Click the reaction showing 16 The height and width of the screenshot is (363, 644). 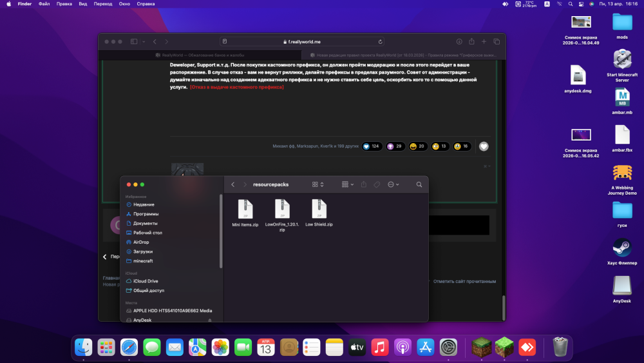pyautogui.click(x=462, y=146)
